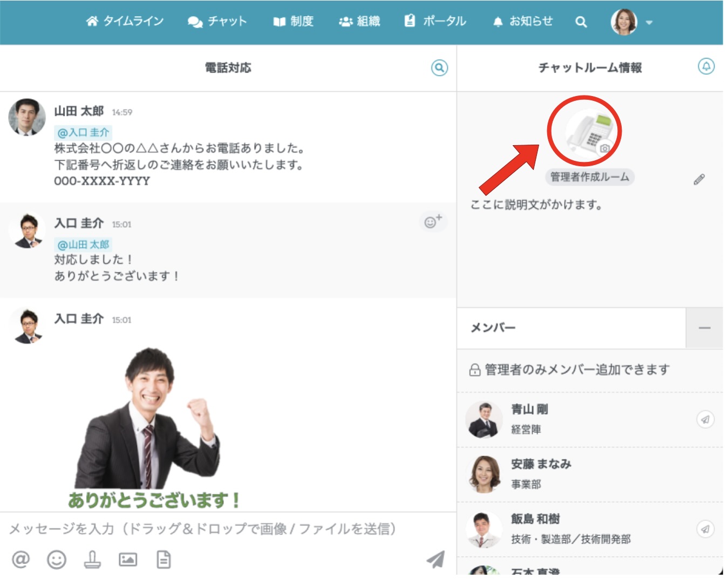728x579 pixels.
Task: Open the 組織 menu item
Action: (x=359, y=22)
